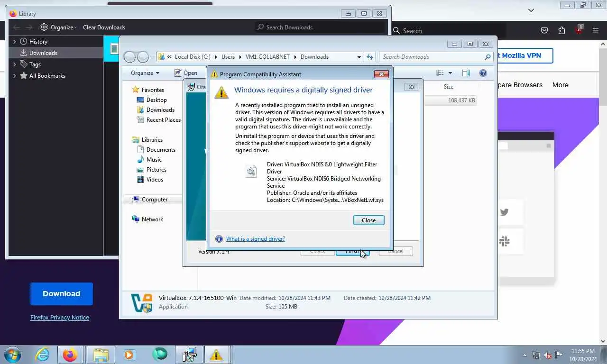Click the Download button on Firefox page
Viewport: 607px width, 364px height.
pyautogui.click(x=61, y=294)
